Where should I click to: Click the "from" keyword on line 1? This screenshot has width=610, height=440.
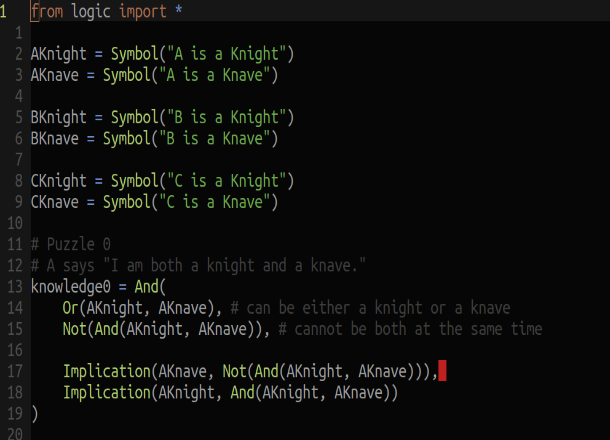point(46,12)
